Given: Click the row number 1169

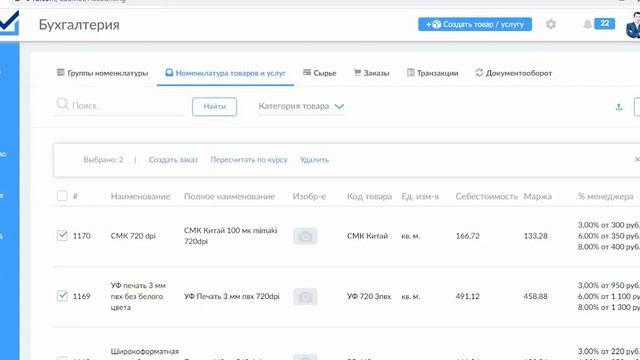Looking at the screenshot, I should 82,296.
